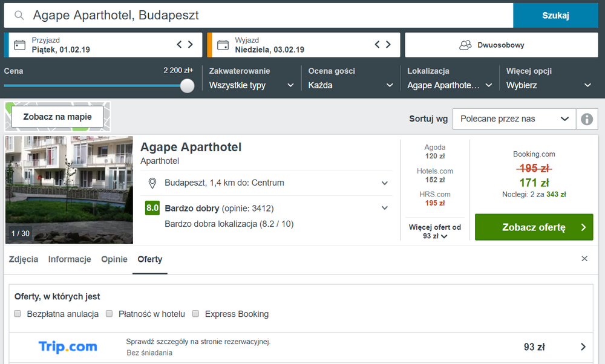The height and width of the screenshot is (364, 605).
Task: Move arrival date one day later
Action: click(190, 44)
